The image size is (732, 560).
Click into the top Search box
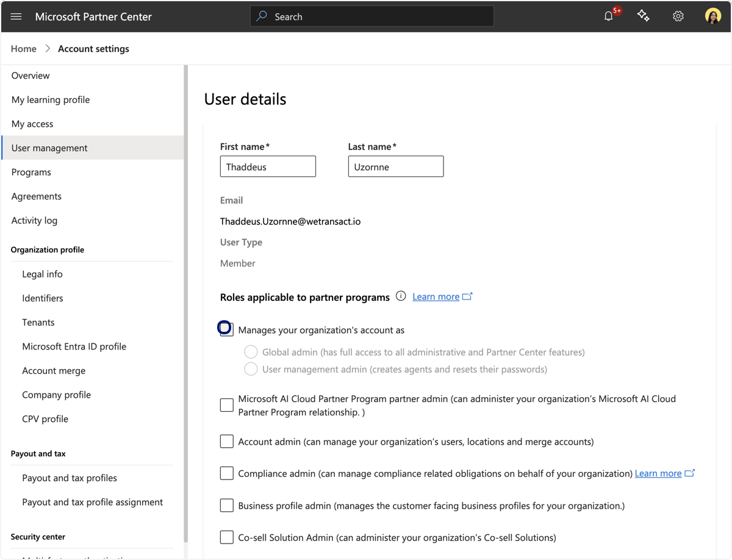372,16
